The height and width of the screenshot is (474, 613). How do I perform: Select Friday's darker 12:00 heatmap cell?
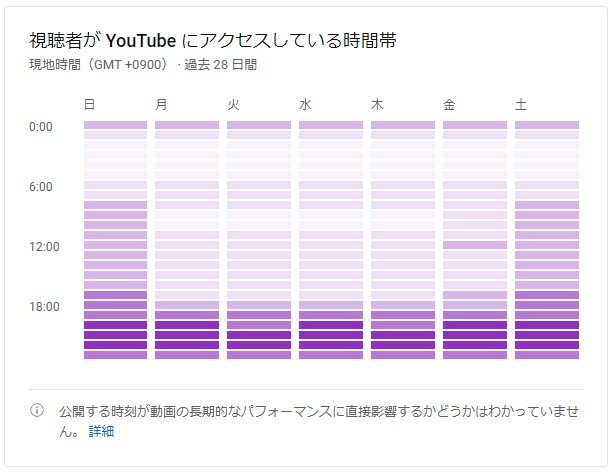coord(475,245)
